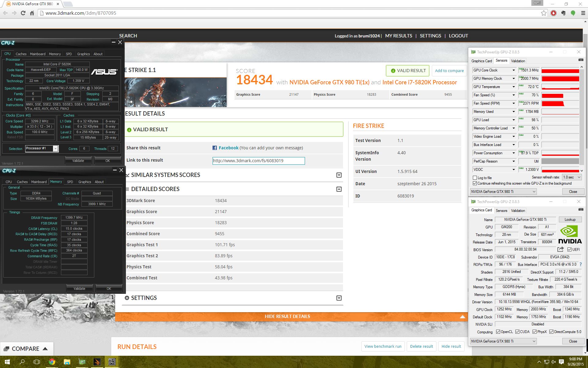Reload the browser page
Viewport: 588px width, 368px height.
pos(23,13)
